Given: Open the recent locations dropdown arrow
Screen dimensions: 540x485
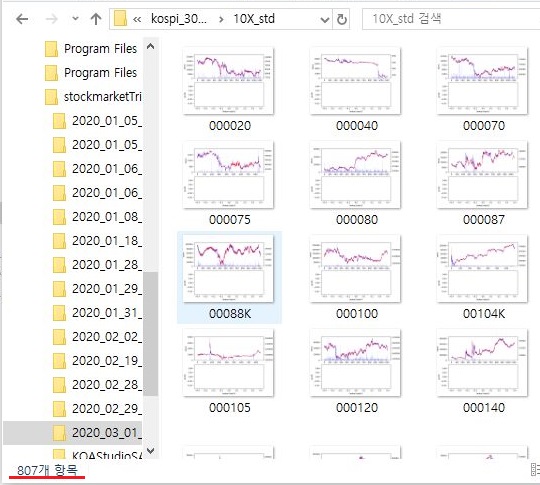Looking at the screenshot, I should pos(75,19).
